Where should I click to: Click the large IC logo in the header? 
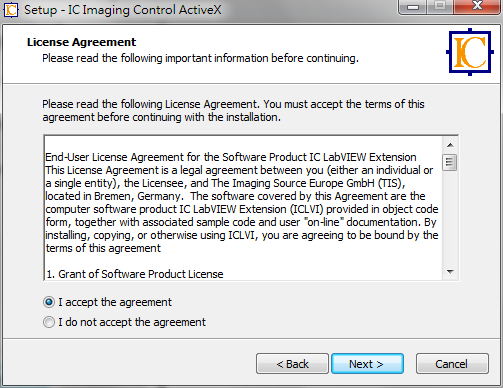[470, 52]
